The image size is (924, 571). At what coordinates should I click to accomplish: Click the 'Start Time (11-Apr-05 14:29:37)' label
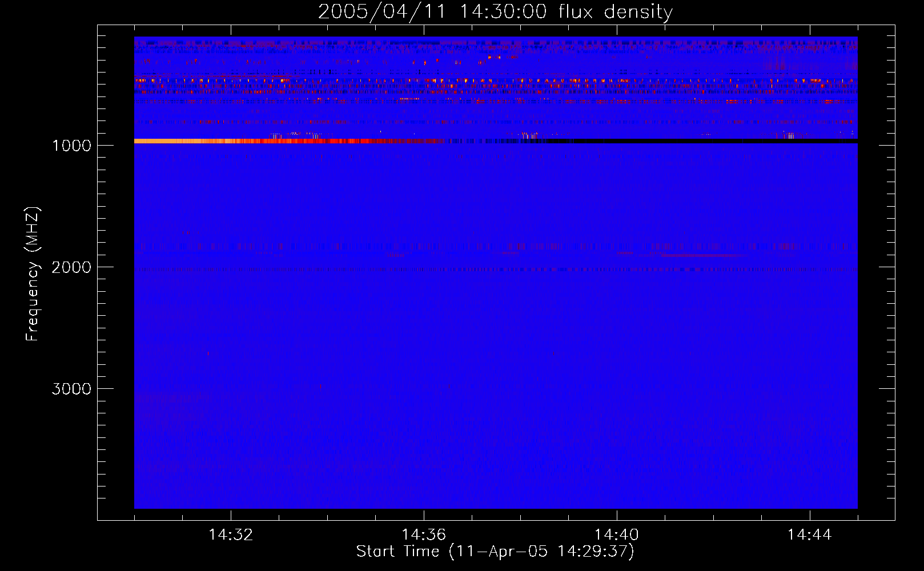point(495,552)
